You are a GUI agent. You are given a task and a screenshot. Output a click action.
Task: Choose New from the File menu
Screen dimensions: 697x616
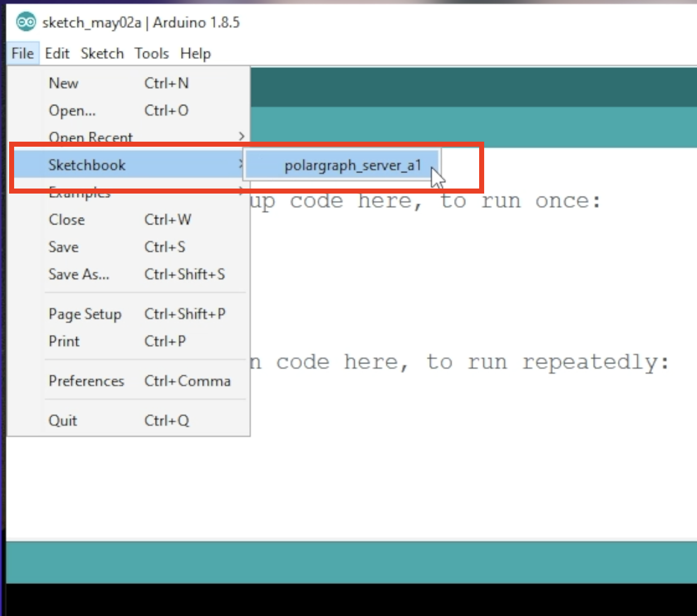point(129,83)
